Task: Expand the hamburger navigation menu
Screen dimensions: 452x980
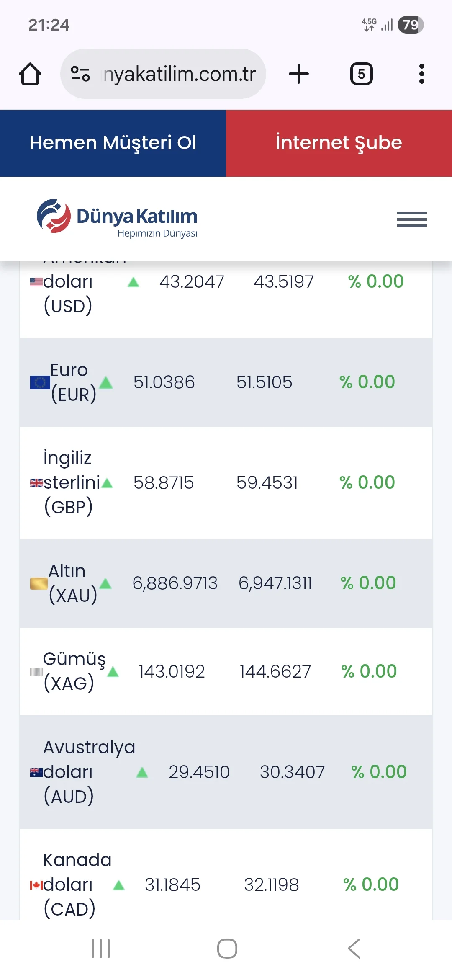Action: (x=411, y=219)
